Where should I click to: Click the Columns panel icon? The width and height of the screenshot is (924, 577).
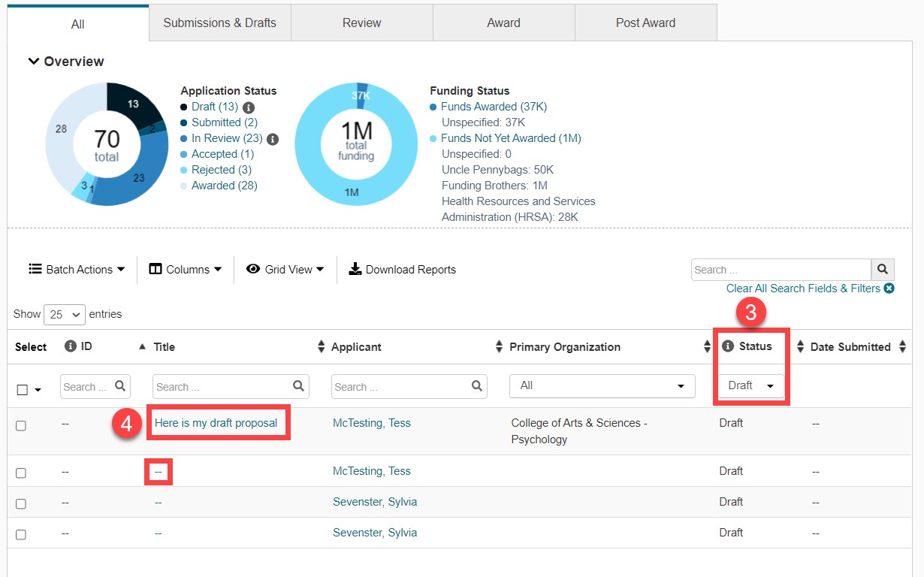[x=156, y=269]
